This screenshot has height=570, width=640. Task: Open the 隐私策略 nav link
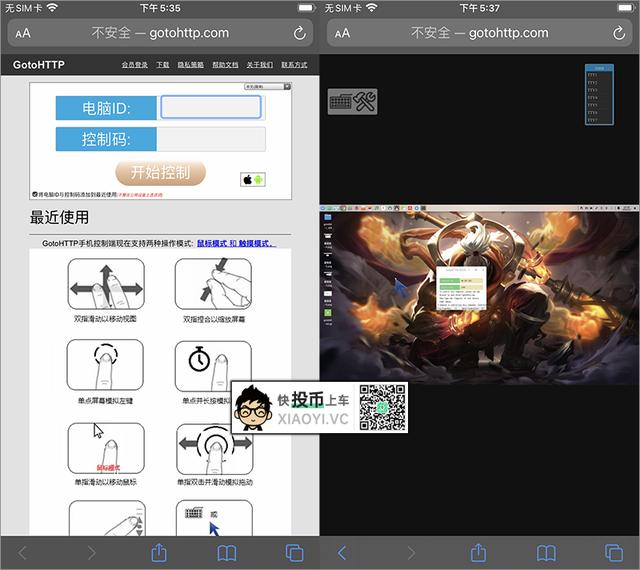(x=191, y=65)
